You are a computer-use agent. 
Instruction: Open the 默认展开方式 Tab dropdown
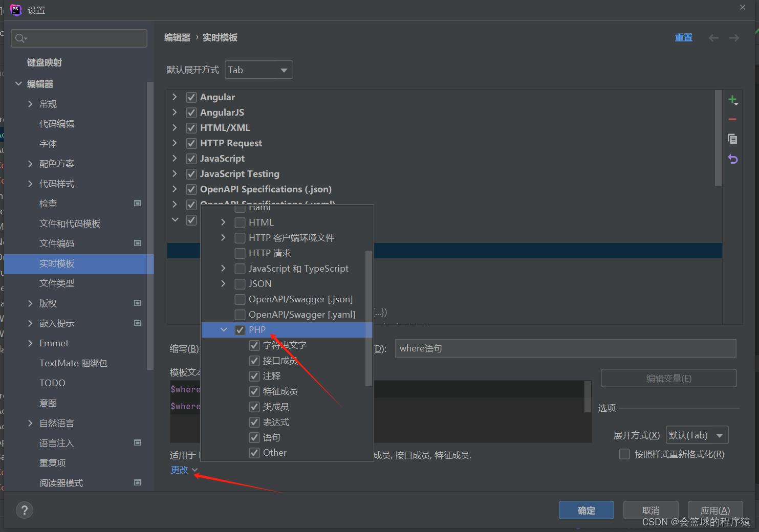click(x=259, y=70)
